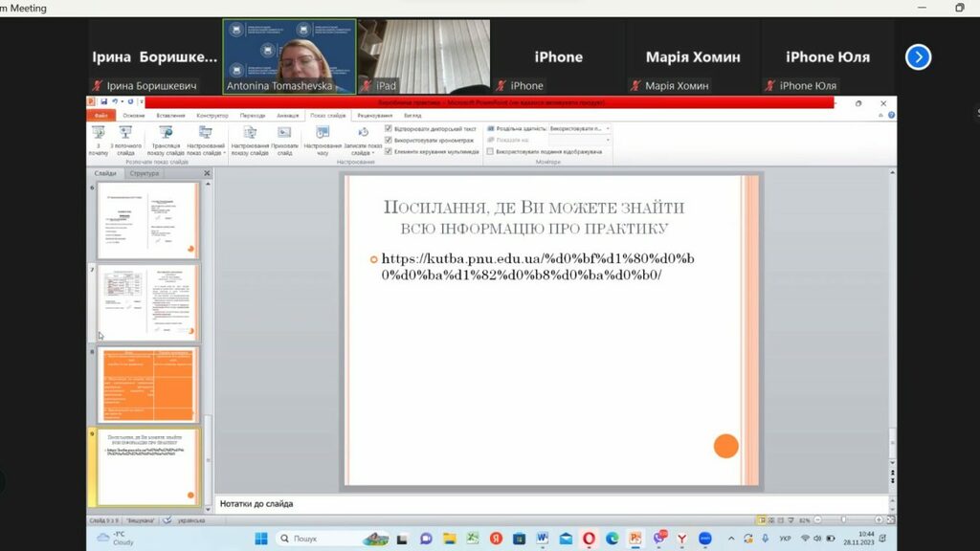This screenshot has width=980, height=551.
Task: Start slideshow from current slide (З поточного слайда)
Action: pyautogui.click(x=125, y=139)
